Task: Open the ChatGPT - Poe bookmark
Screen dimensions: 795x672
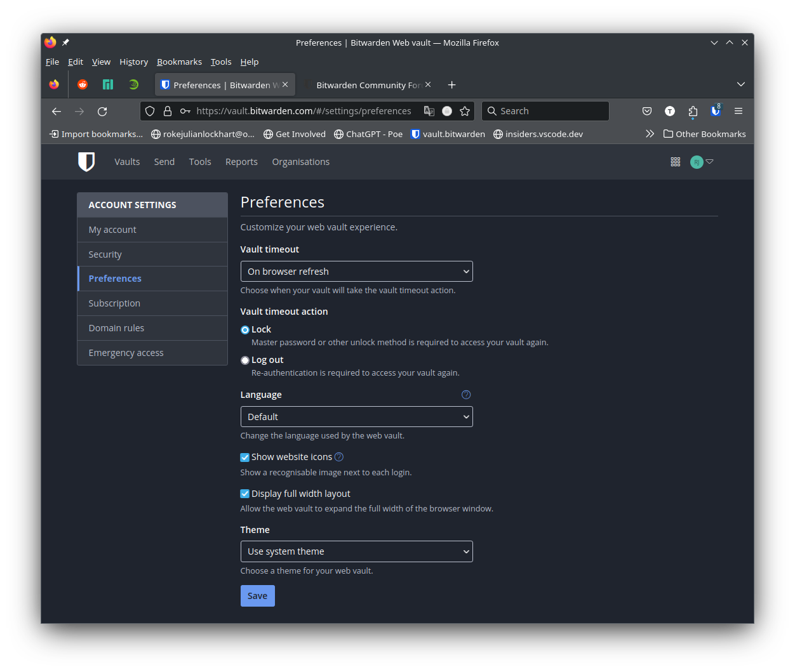Action: [368, 134]
